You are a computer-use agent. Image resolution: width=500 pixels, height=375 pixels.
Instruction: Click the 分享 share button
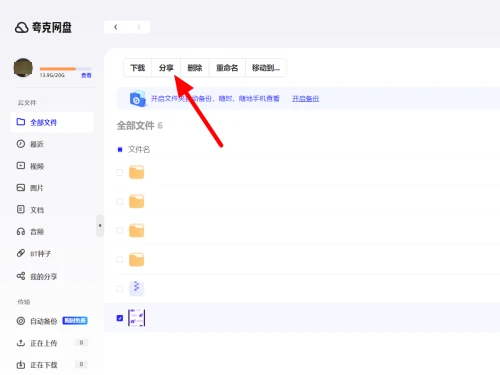166,68
